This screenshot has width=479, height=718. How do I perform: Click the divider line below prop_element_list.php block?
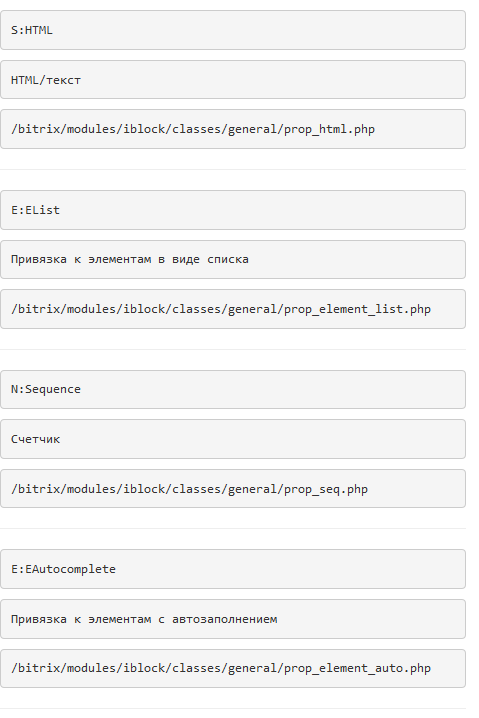click(233, 349)
